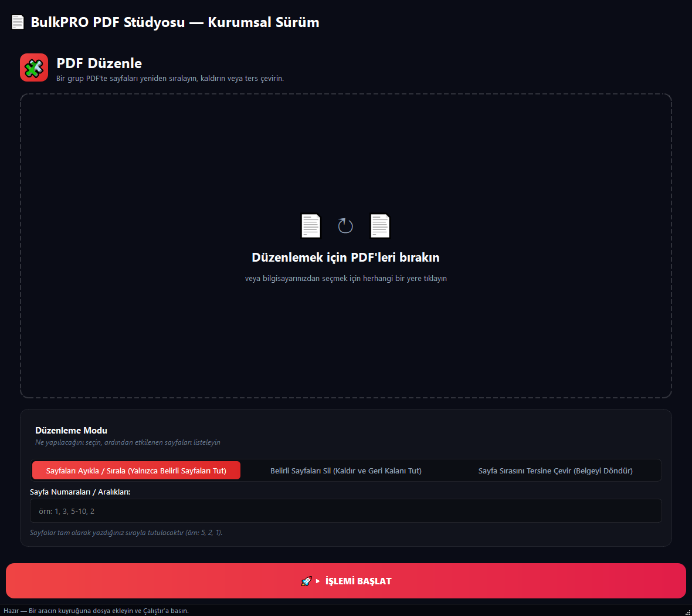Image resolution: width=692 pixels, height=616 pixels.
Task: Click the resize grip in the status bar corner
Action: 687,611
